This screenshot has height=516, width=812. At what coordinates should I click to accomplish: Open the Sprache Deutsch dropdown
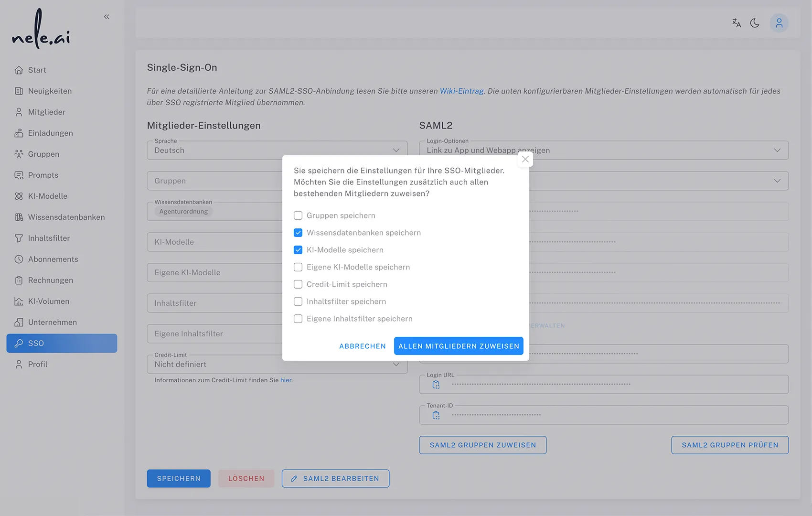click(x=277, y=150)
